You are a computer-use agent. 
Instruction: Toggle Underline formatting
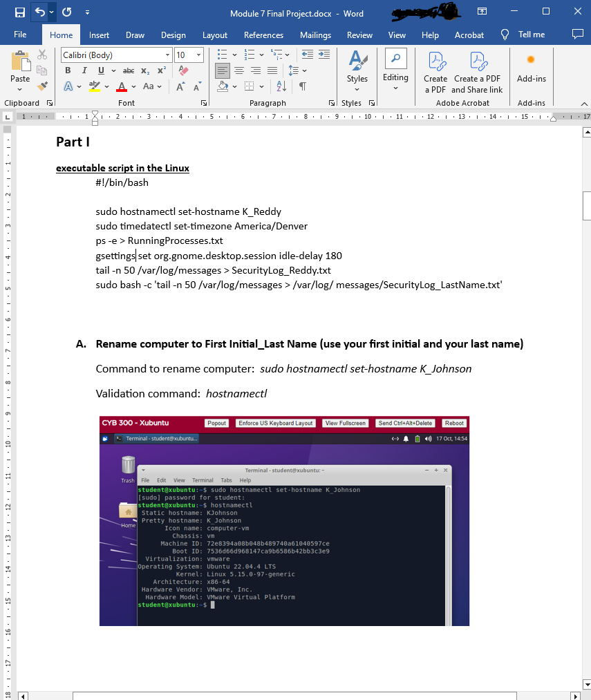click(x=101, y=70)
